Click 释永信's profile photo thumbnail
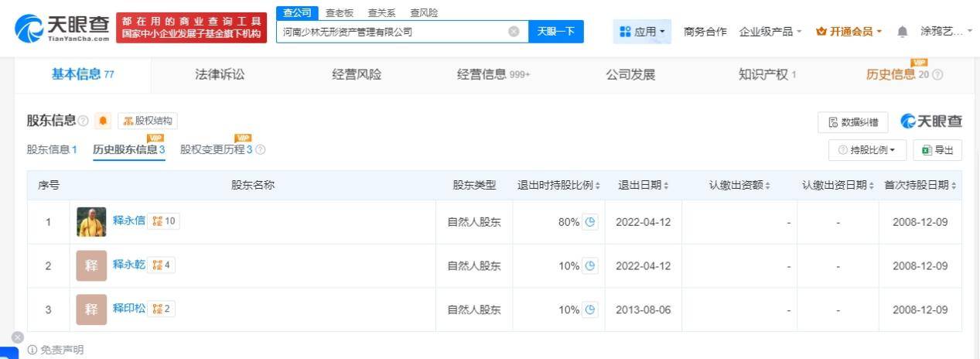This screenshot has width=980, height=359. click(x=91, y=222)
